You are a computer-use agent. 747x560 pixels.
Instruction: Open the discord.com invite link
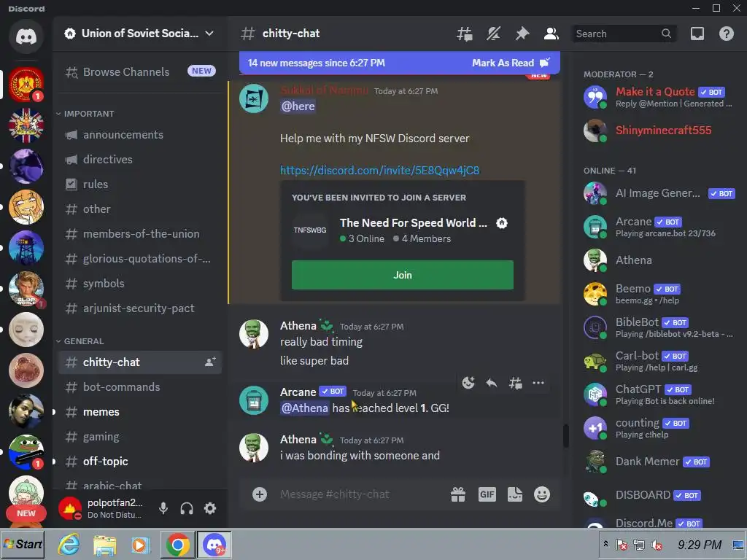379,171
